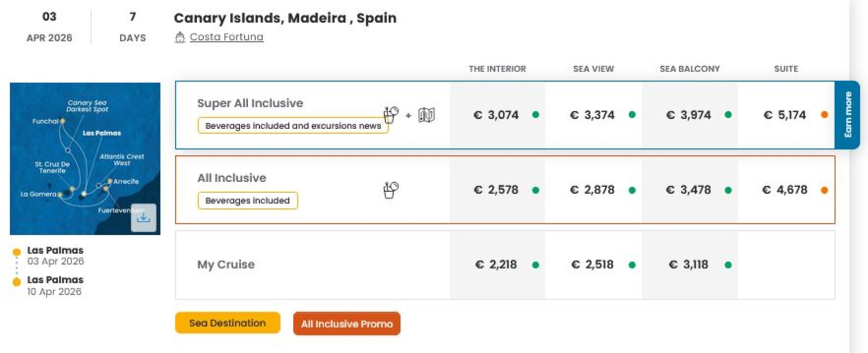Select All Inclusive sea view price €2,878

tap(592, 190)
